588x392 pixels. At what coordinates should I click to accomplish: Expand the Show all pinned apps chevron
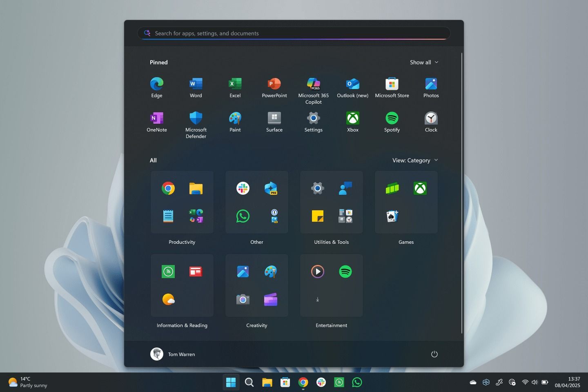[x=424, y=62]
